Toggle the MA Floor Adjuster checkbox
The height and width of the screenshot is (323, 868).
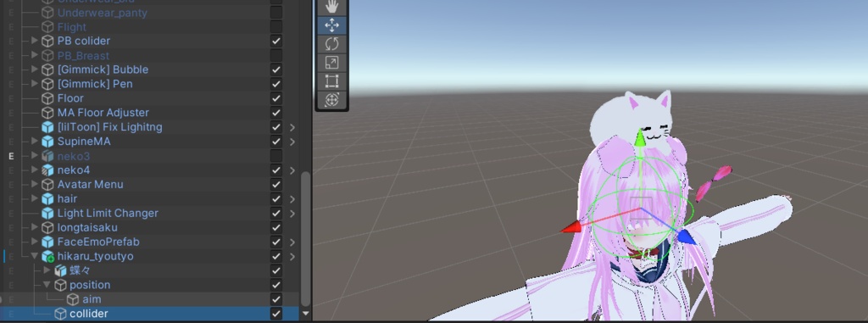(275, 113)
